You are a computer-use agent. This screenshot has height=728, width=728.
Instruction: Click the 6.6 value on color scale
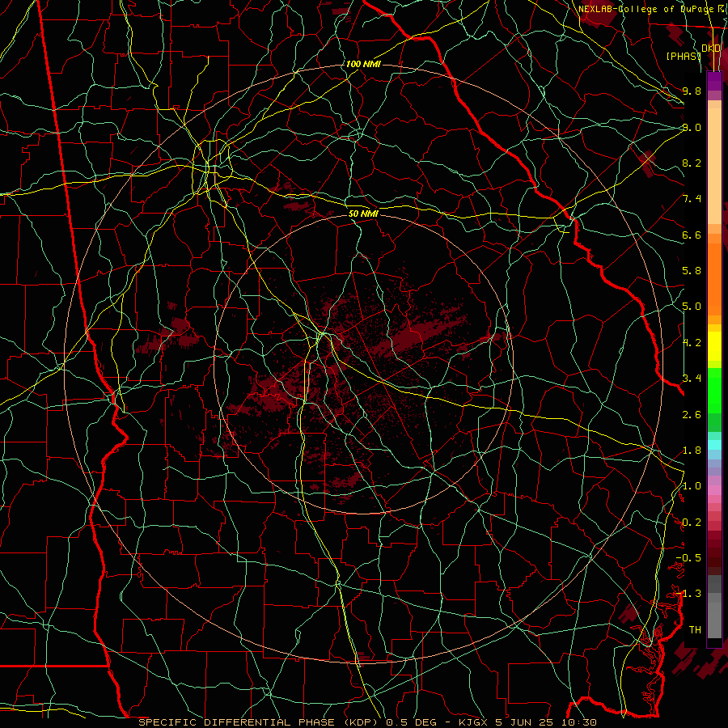click(692, 235)
